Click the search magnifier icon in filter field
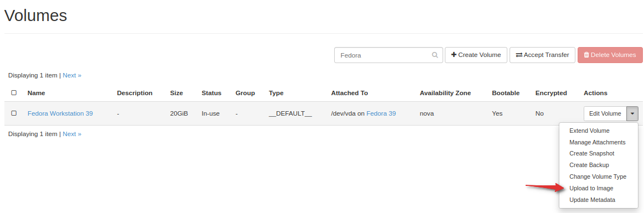Viewport: 644px width, 213px height. [435, 55]
